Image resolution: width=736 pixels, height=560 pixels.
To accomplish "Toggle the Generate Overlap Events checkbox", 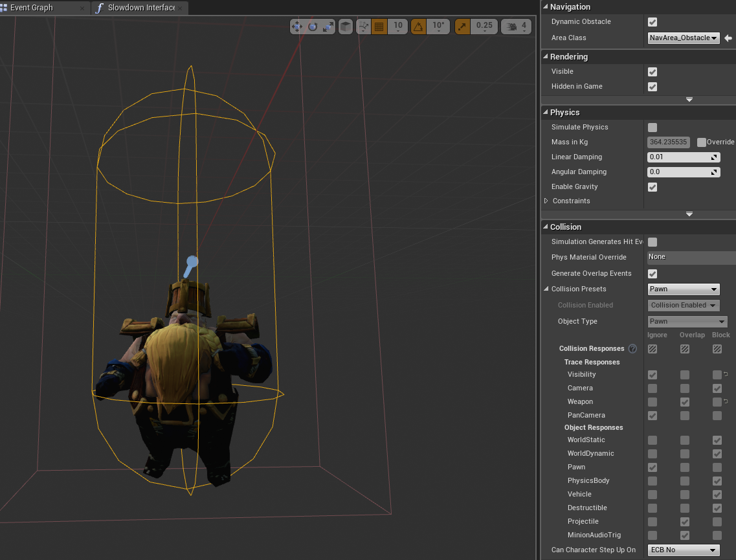I will [652, 274].
